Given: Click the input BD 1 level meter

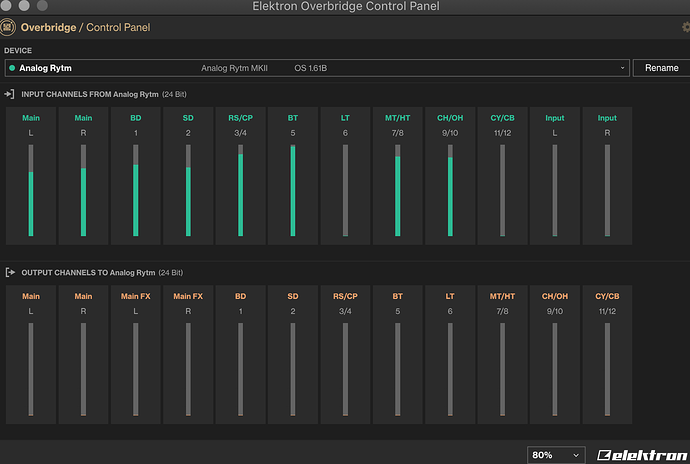Looking at the screenshot, I should point(136,190).
